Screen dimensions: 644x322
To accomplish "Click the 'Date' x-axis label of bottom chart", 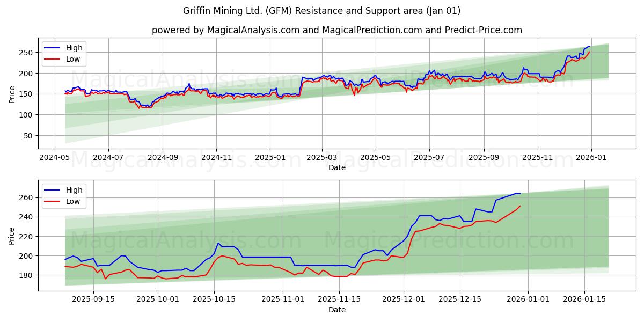I will coord(337,310).
